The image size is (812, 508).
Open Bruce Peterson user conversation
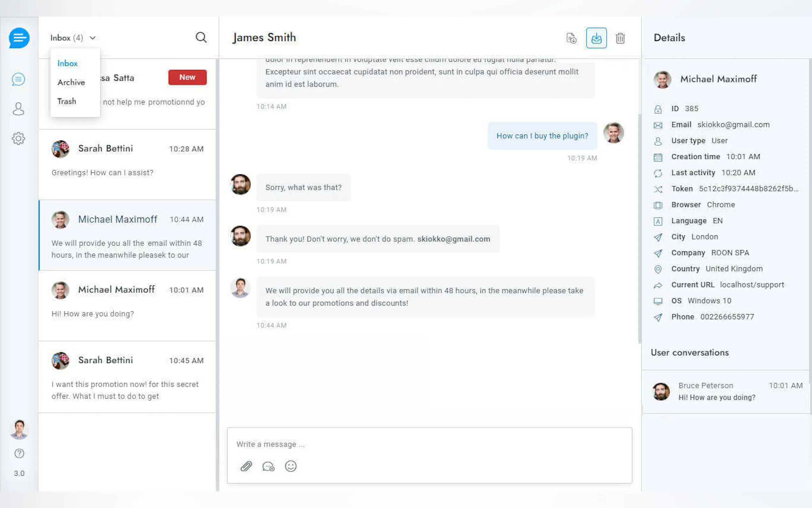tap(727, 392)
